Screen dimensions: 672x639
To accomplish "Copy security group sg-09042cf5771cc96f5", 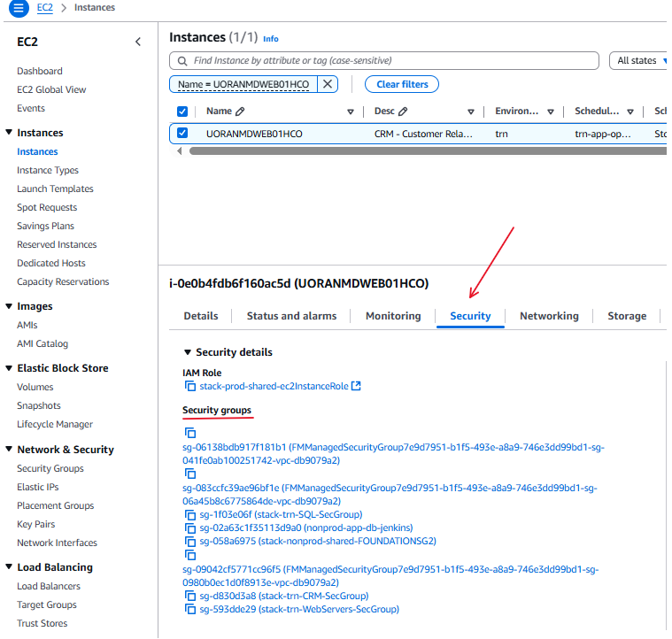I will 189,555.
